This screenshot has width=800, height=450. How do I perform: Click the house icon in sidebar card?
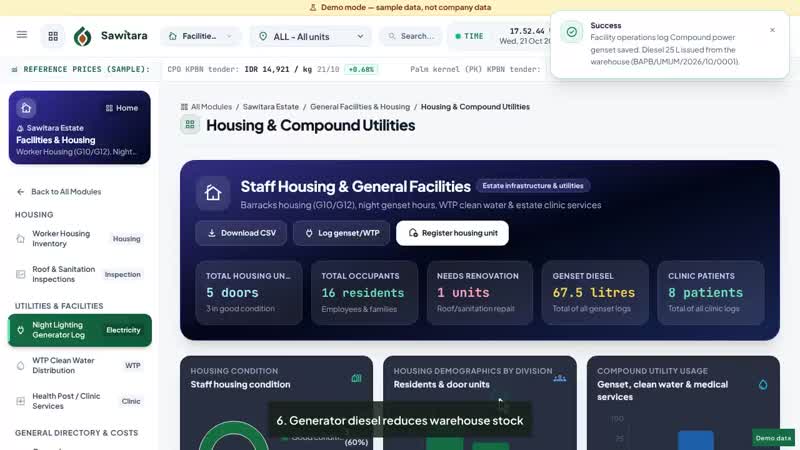pos(26,108)
